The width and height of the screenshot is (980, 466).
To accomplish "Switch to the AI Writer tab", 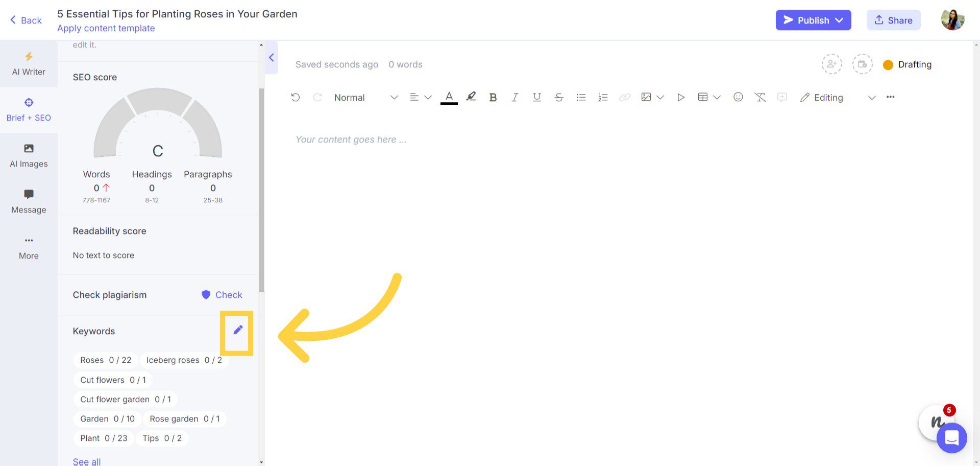I will tap(29, 64).
